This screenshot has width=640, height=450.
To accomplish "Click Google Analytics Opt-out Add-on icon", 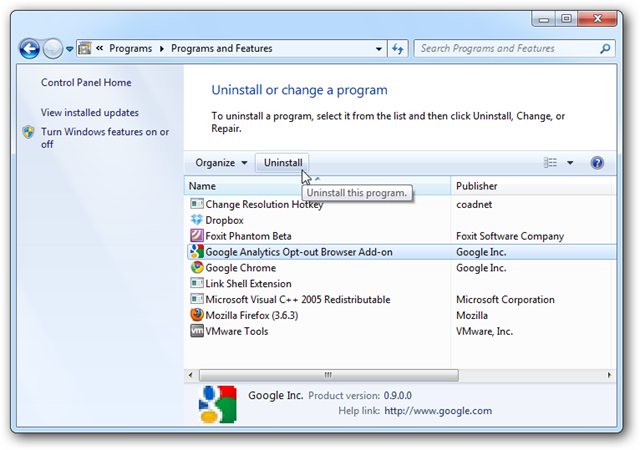I will click(197, 252).
